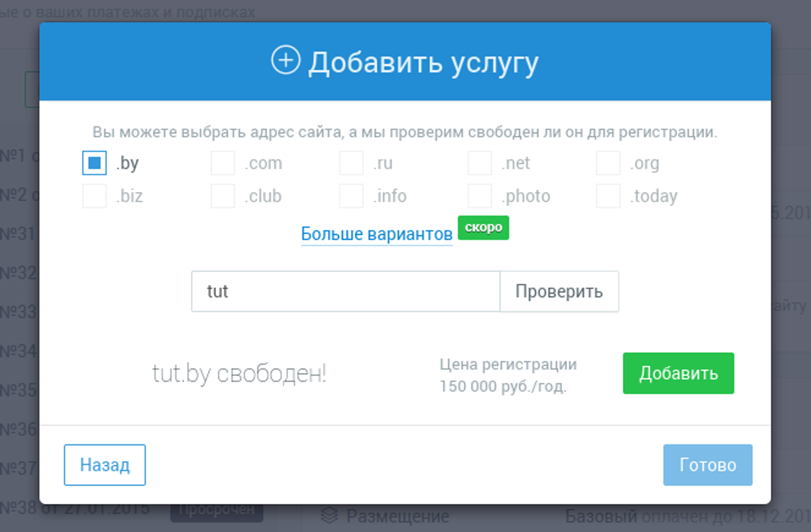
Task: Click the tut.by свободен! result text
Action: pyautogui.click(x=240, y=374)
